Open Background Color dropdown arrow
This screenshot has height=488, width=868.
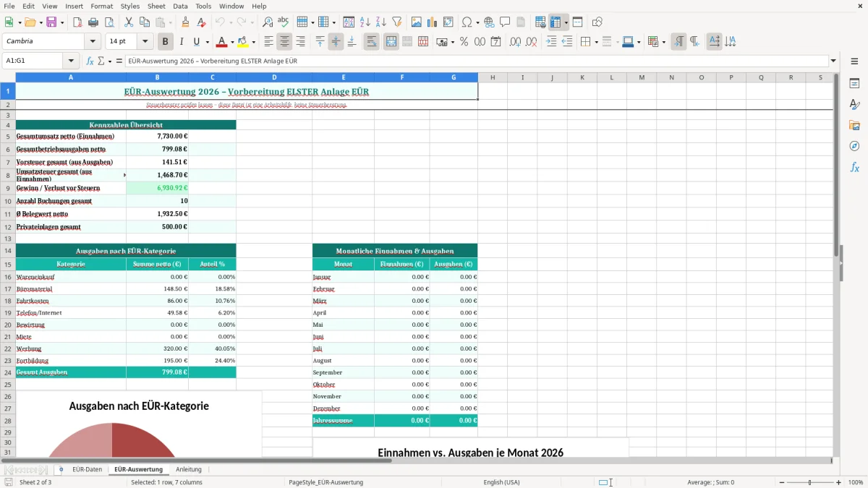253,42
